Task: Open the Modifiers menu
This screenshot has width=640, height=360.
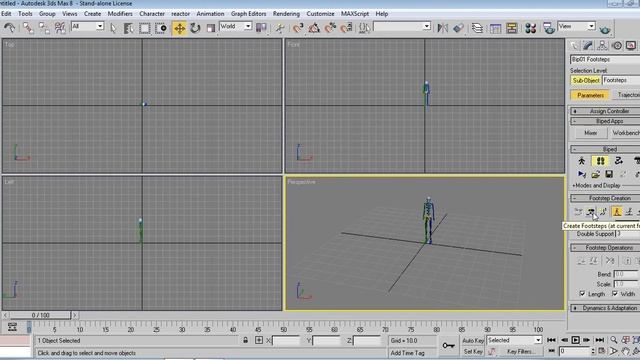Action: pyautogui.click(x=120, y=14)
